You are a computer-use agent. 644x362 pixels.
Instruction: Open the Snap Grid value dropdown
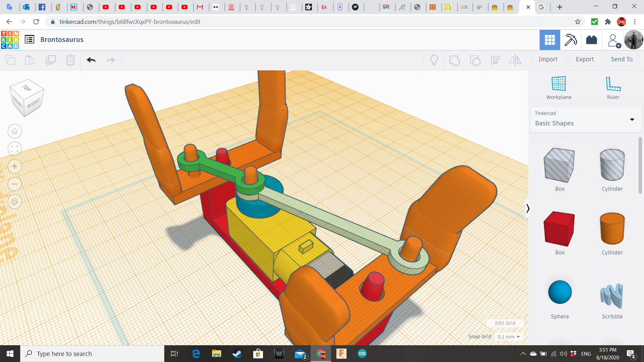(508, 337)
